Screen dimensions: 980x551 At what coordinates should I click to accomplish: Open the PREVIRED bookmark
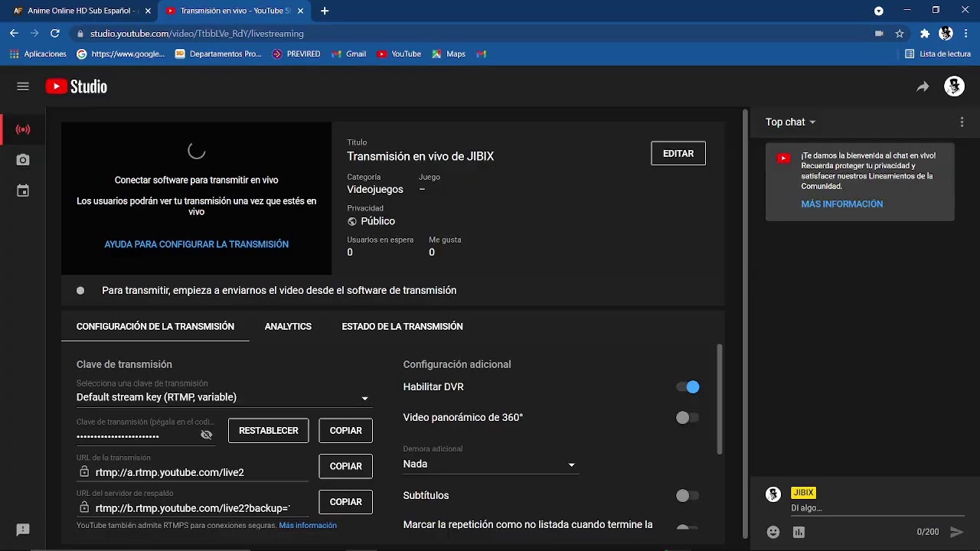296,54
